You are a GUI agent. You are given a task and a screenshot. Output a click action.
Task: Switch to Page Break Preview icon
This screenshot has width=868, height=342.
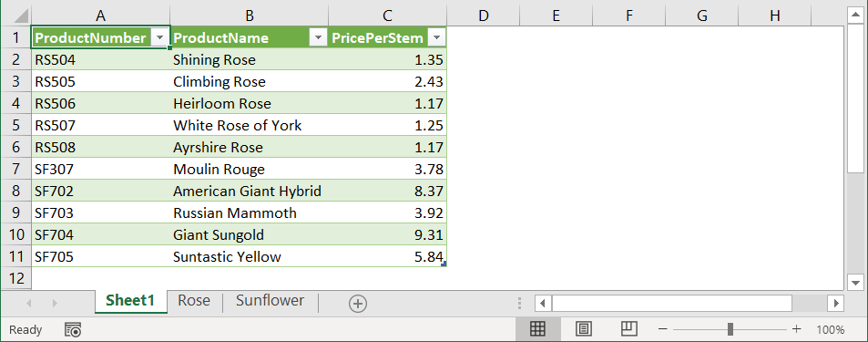[x=628, y=329]
